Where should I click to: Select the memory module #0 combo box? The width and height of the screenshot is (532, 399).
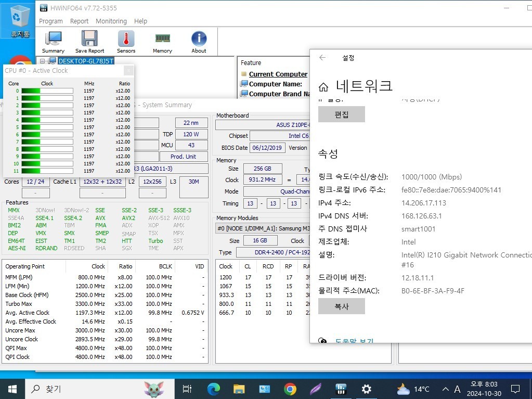coord(263,228)
